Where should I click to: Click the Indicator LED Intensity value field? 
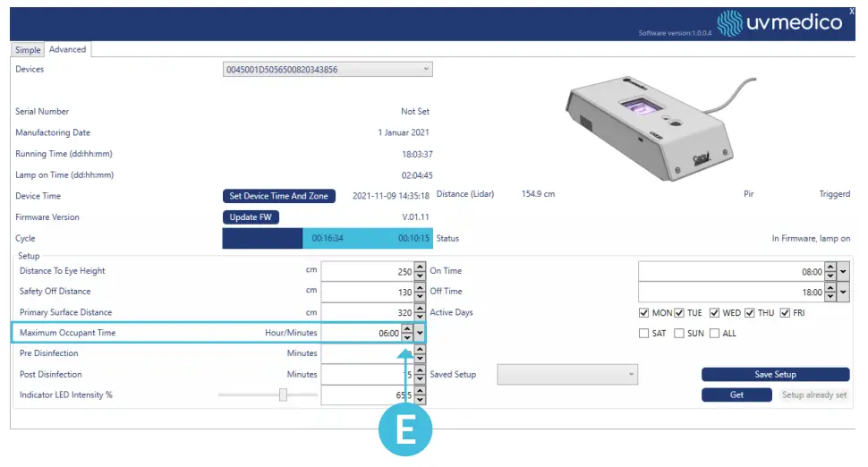368,395
